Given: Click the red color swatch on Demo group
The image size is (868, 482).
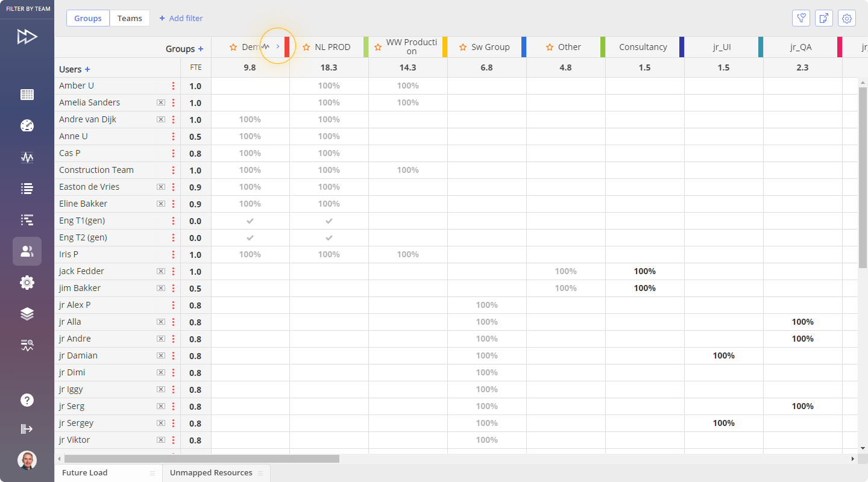Looking at the screenshot, I should click(x=287, y=47).
